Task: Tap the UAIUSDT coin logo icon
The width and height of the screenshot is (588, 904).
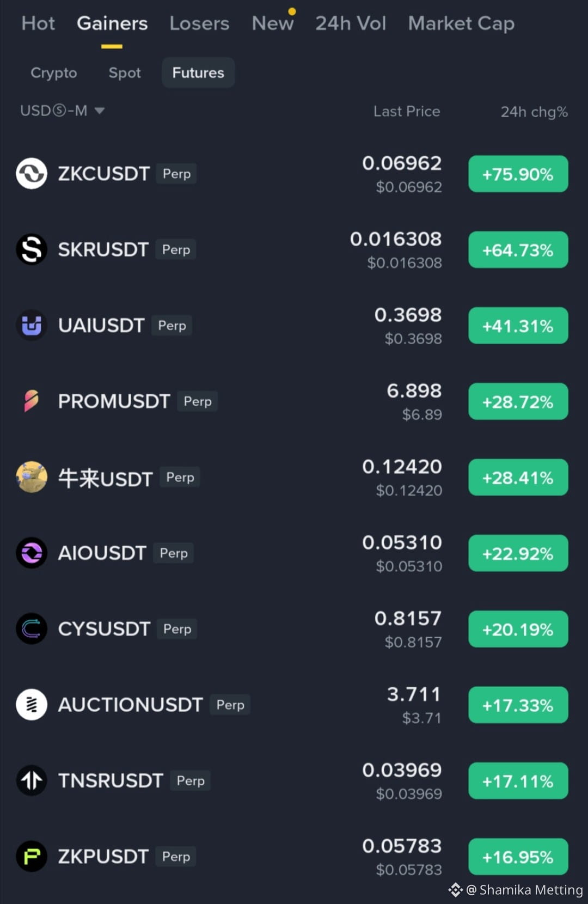Action: [32, 325]
